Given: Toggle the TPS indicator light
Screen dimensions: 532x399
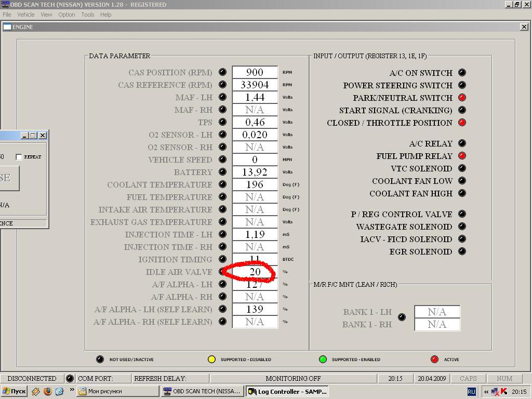Looking at the screenshot, I should click(x=222, y=122).
